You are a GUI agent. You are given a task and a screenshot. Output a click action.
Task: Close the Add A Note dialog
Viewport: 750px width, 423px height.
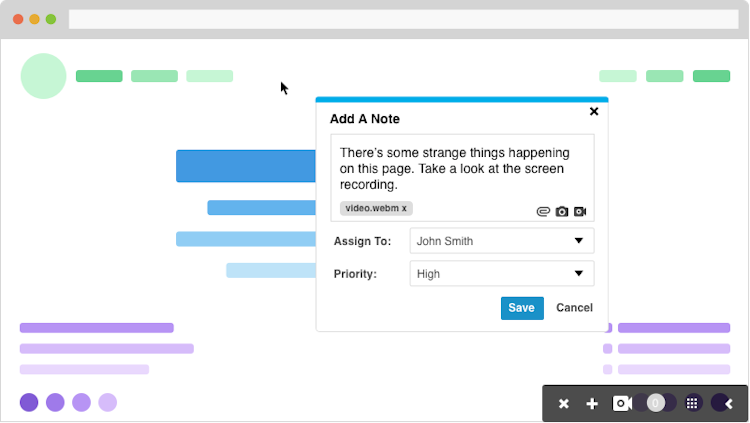[x=594, y=112]
